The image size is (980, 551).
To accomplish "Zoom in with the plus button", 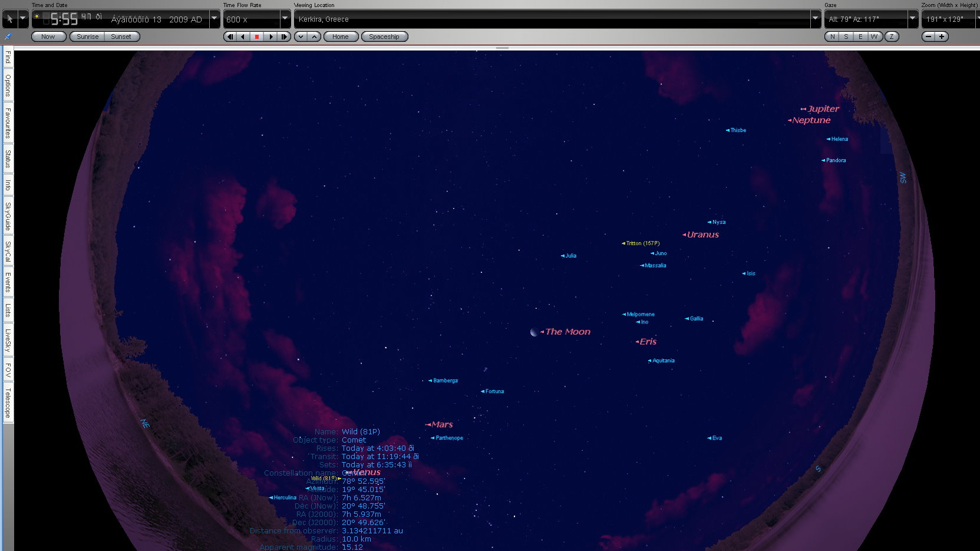I will click(942, 37).
